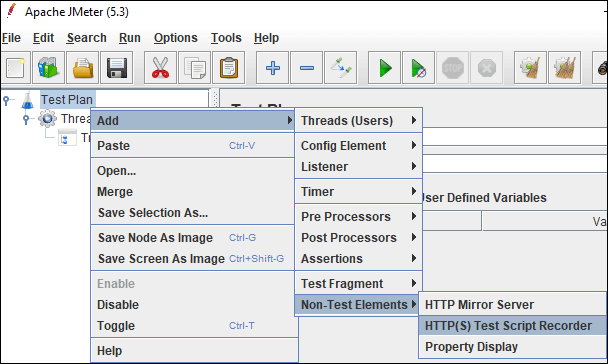The image size is (608, 364).
Task: Click the Toggle toolbar icon with arrows
Action: pos(341,68)
